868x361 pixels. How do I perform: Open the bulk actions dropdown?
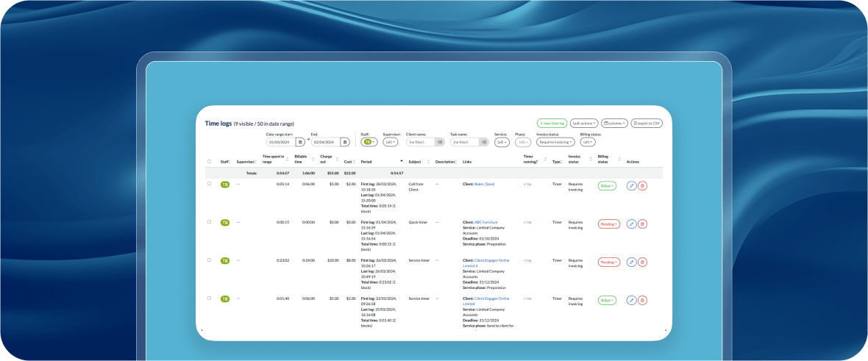point(584,124)
